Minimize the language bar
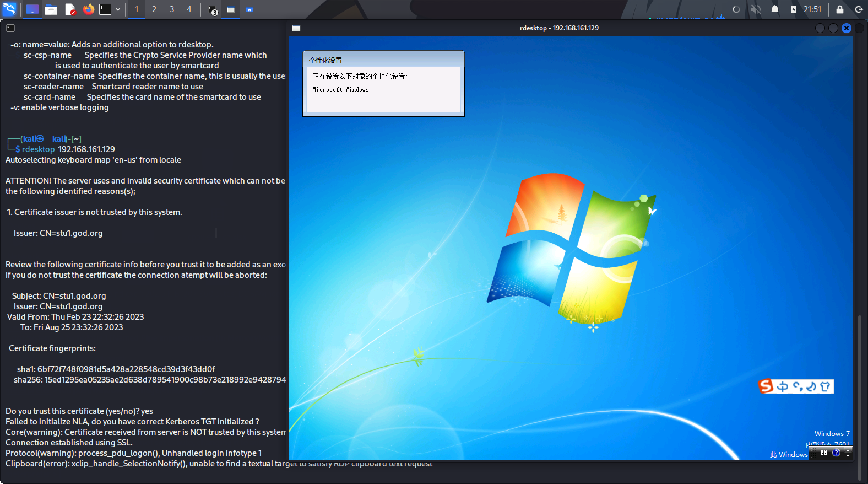This screenshot has width=868, height=484. pyautogui.click(x=848, y=450)
